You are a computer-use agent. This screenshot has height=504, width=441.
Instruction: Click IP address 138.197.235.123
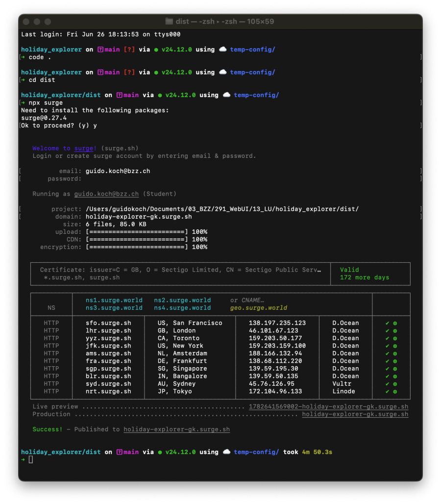(x=277, y=323)
